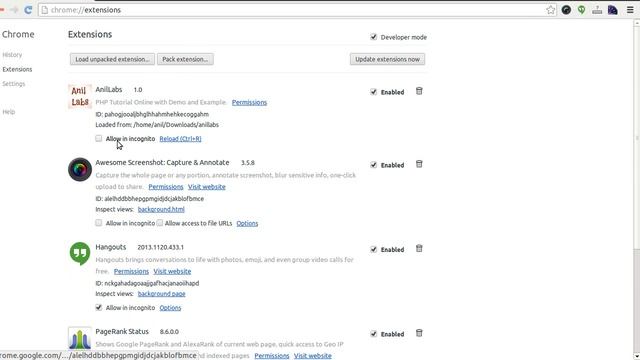Remove AnilLabs using its trash icon
Viewport: 640px width, 360px height.
click(x=419, y=91)
